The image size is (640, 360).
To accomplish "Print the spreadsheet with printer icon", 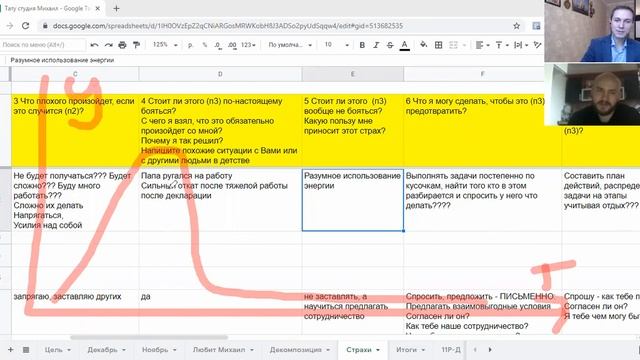I will point(122,45).
